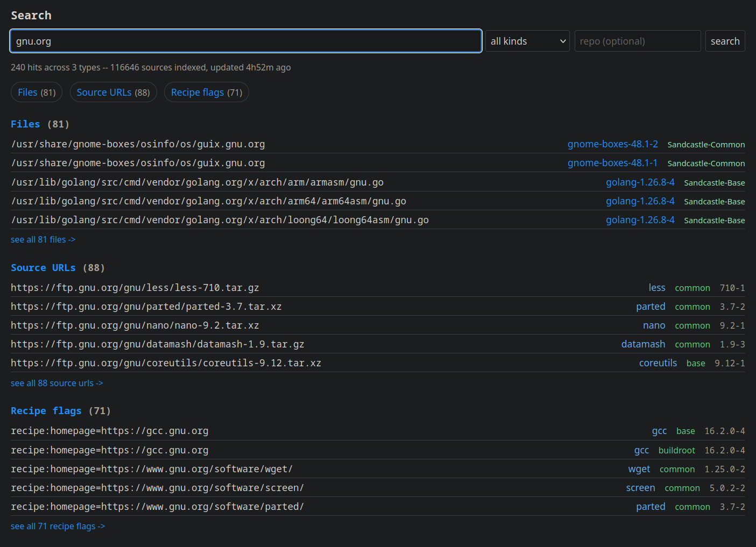This screenshot has width=756, height=547.
Task: Click the buildroot repo label on gcc row
Action: [677, 450]
